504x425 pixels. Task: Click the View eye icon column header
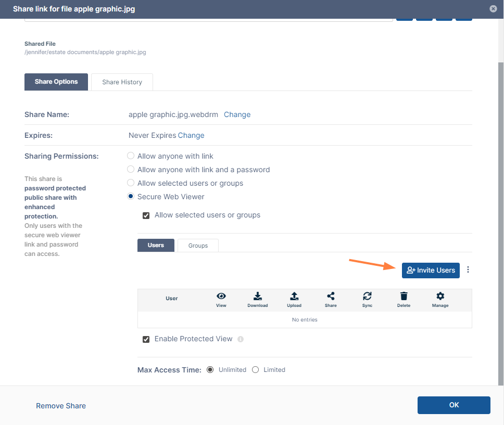pyautogui.click(x=221, y=296)
